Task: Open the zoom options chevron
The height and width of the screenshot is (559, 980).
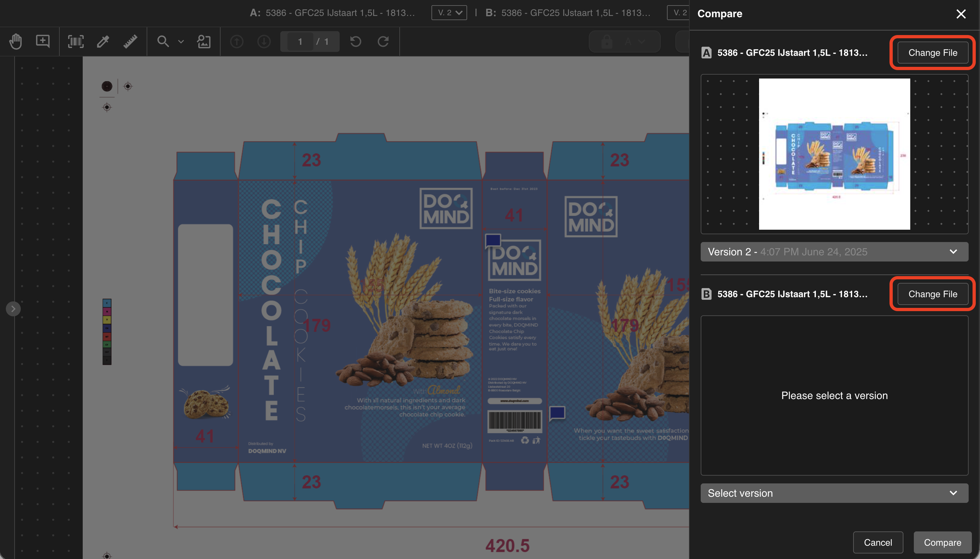Action: pos(181,42)
